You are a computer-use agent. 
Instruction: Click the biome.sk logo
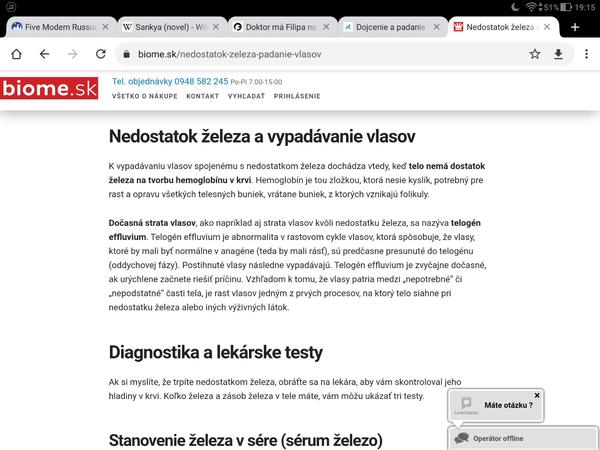point(50,91)
